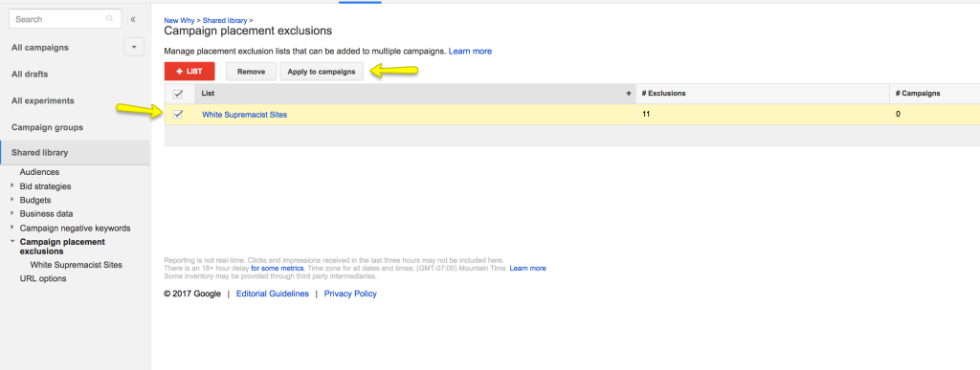The height and width of the screenshot is (370, 980).
Task: Open Business data item
Action: pyautogui.click(x=46, y=214)
